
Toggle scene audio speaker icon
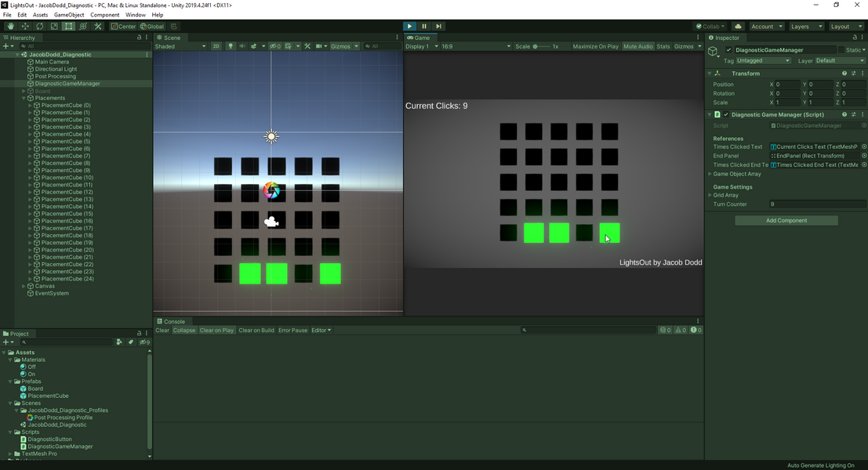click(x=242, y=46)
